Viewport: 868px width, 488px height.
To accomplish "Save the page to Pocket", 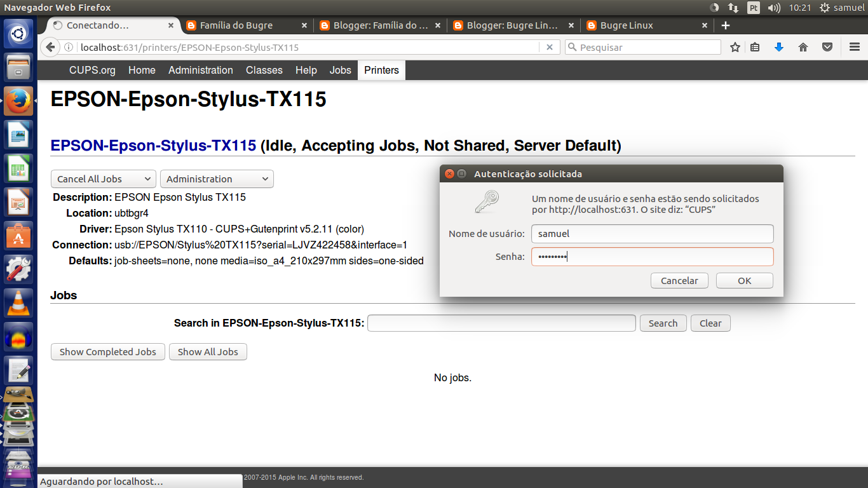I will 827,47.
